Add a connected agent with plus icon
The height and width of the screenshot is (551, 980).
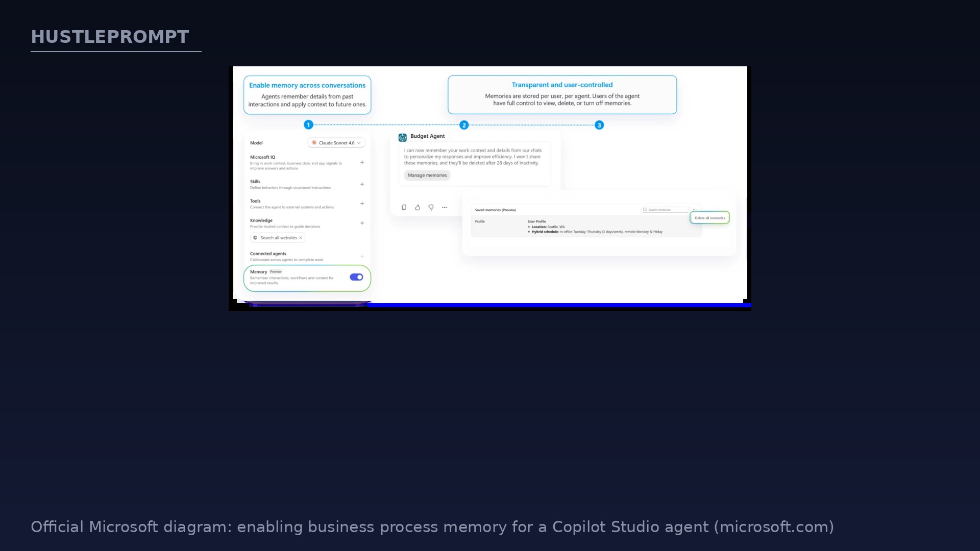point(362,256)
